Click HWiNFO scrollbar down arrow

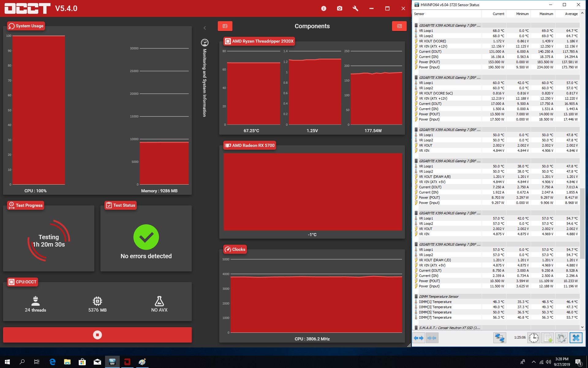(x=582, y=327)
